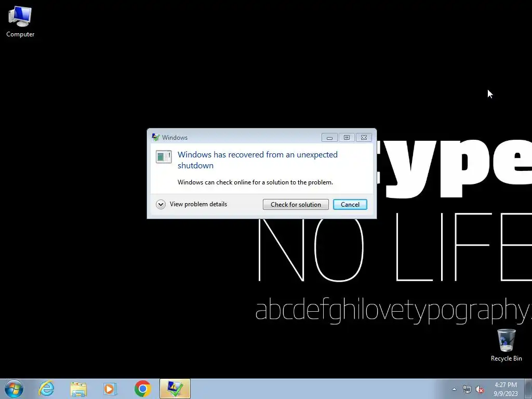Click 'Windows can check online' message text
This screenshot has height=399, width=532.
(x=255, y=182)
